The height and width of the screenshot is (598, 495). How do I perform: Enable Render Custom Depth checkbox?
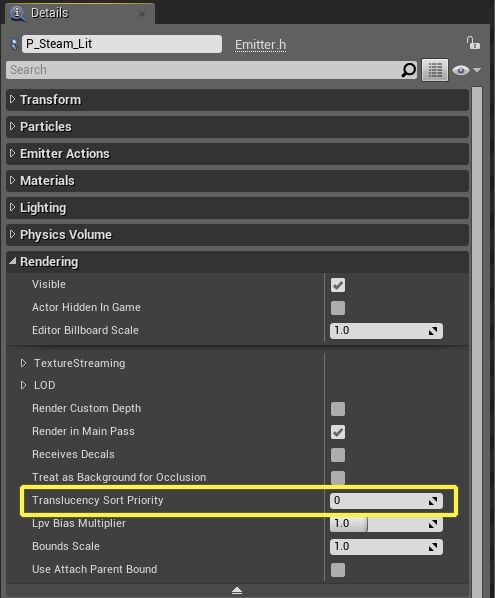(338, 409)
